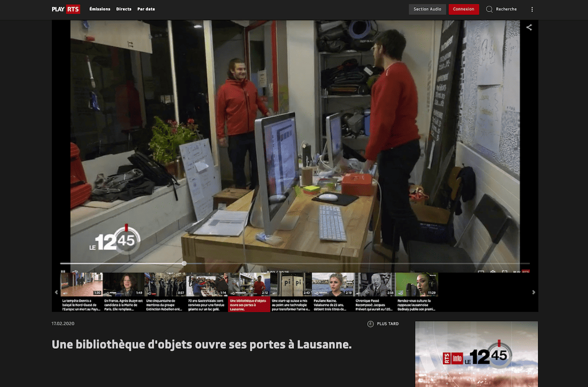Open the Chronique Passé Recomposé clip caption
This screenshot has width=588, height=387.
(x=375, y=305)
